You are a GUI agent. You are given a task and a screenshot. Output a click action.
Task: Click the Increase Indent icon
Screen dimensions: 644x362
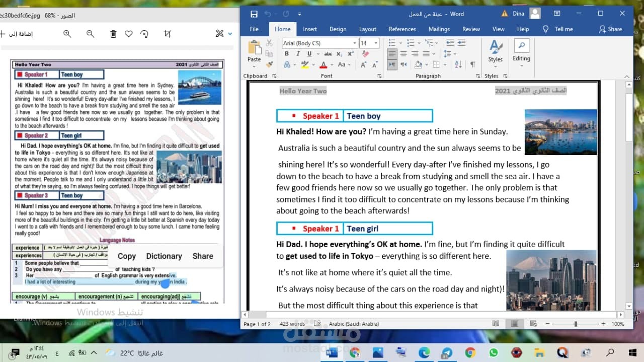[461, 43]
